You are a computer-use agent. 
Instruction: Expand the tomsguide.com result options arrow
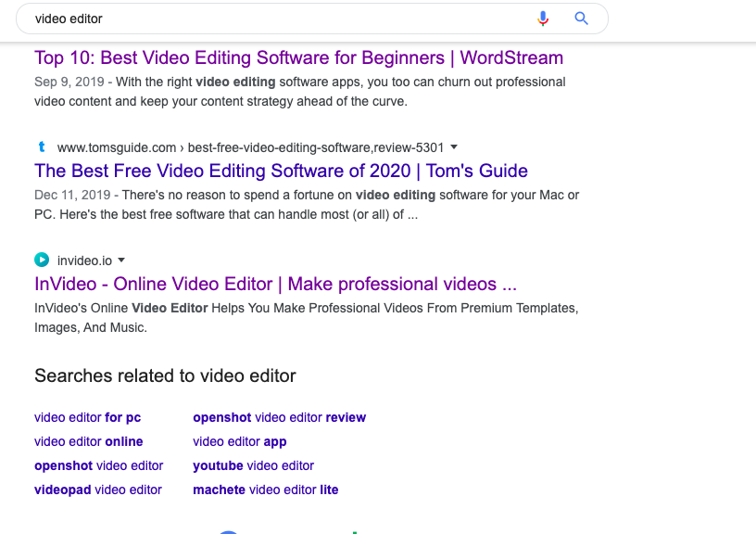pos(454,146)
